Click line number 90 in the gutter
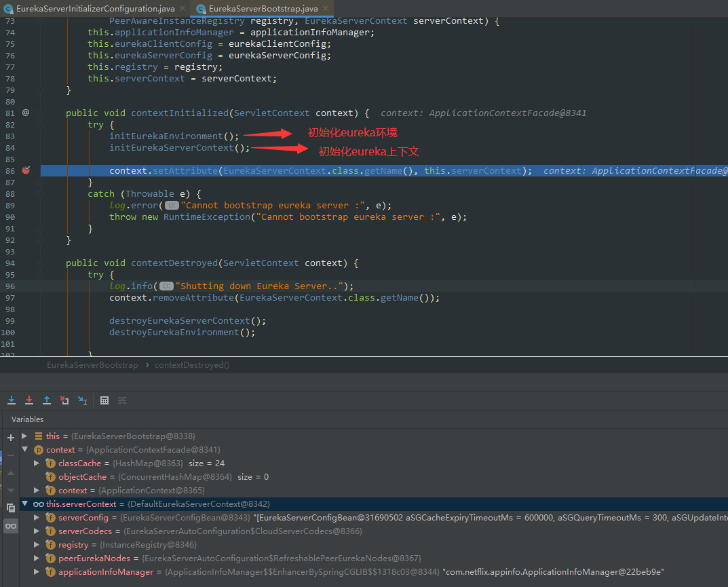The image size is (728, 587). pos(9,217)
